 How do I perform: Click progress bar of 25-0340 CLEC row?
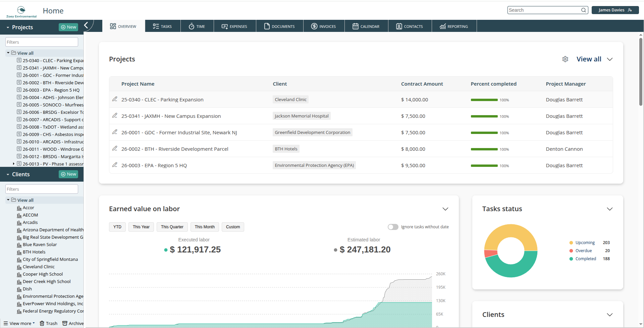click(x=484, y=100)
